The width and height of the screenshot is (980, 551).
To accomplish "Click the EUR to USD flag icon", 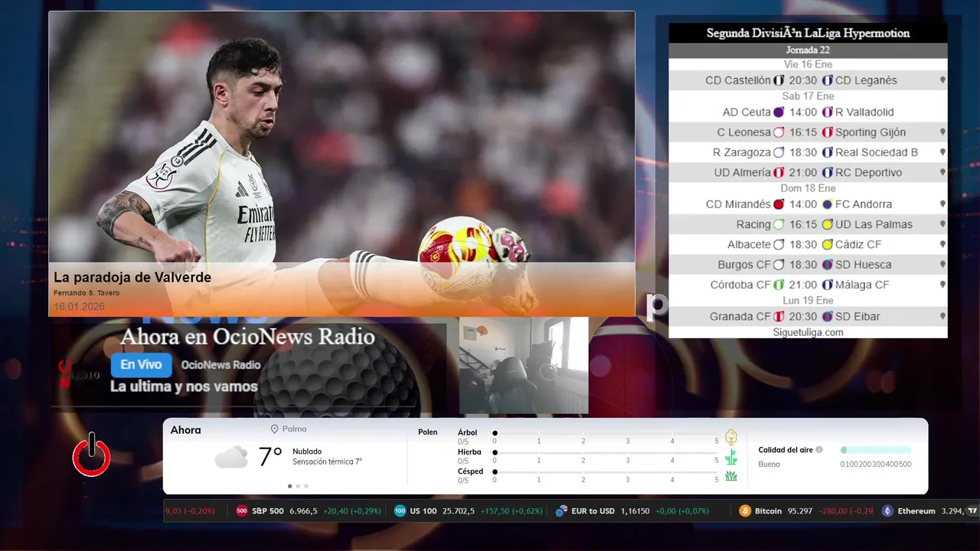I will click(561, 510).
